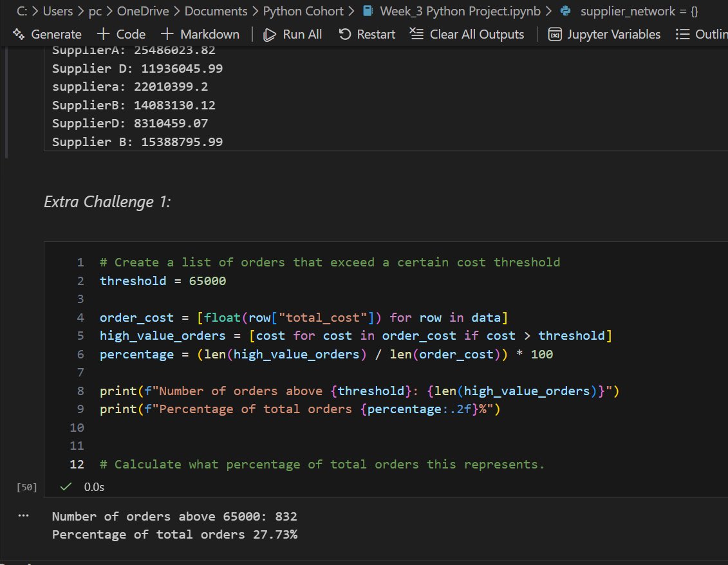Click output row SupplierB: 14083130.12
Screen dimensions: 728x565
(x=133, y=105)
